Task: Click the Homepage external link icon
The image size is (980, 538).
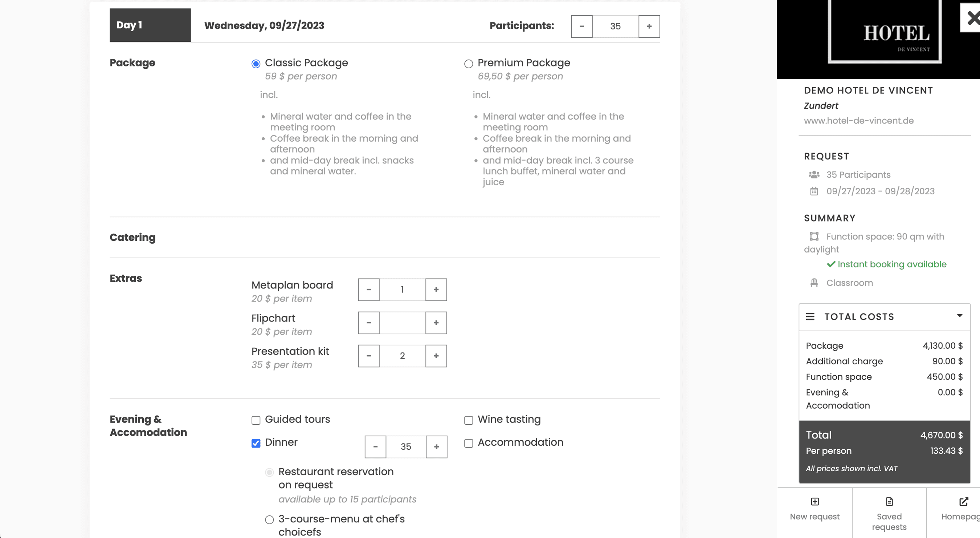Action: (963, 501)
